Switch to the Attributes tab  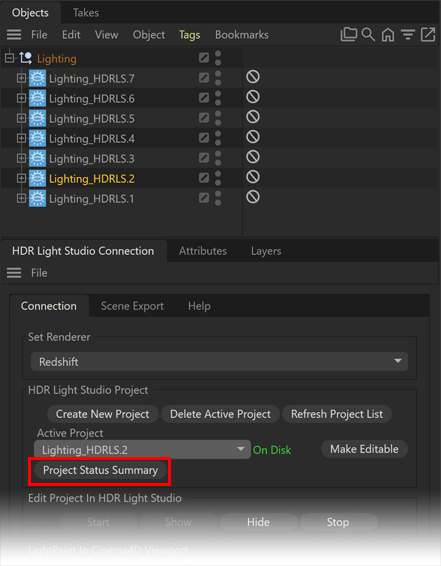coord(203,251)
